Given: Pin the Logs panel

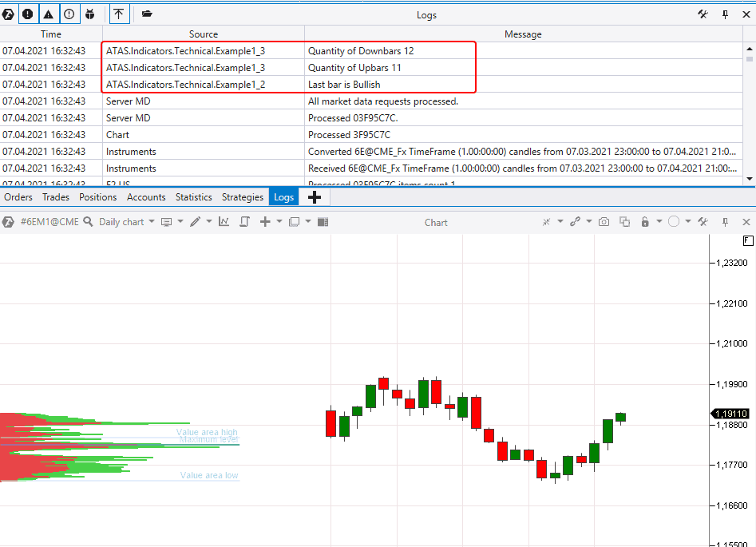Looking at the screenshot, I should (x=727, y=14).
